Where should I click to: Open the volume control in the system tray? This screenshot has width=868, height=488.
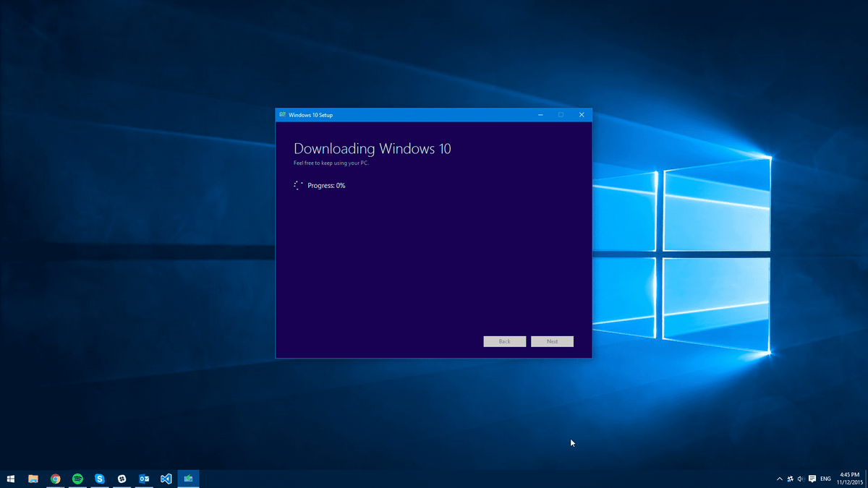pos(801,478)
